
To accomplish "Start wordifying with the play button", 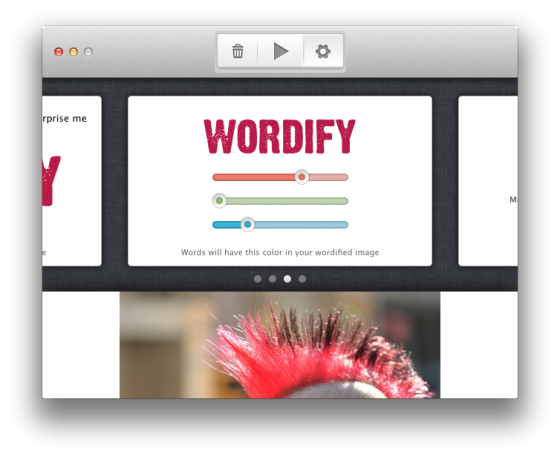I will [281, 51].
